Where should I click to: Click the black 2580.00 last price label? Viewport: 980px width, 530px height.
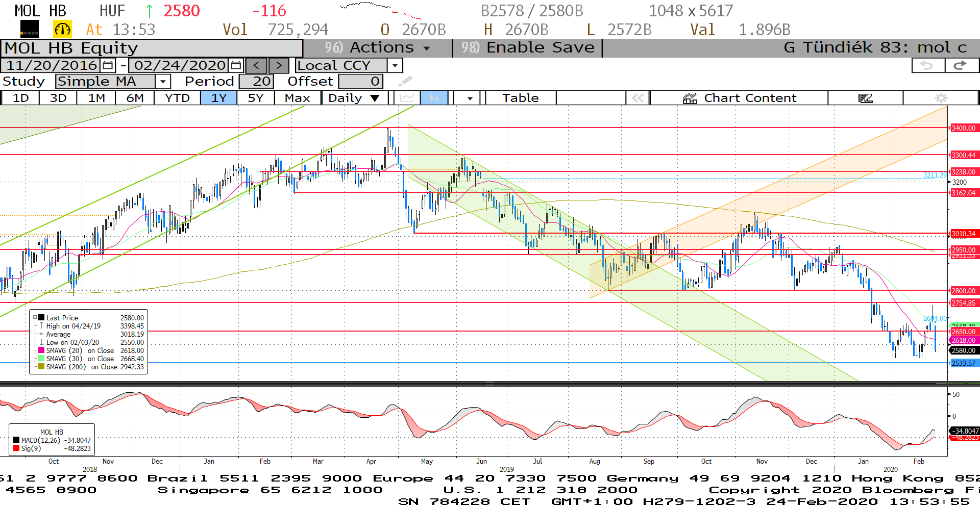(964, 350)
